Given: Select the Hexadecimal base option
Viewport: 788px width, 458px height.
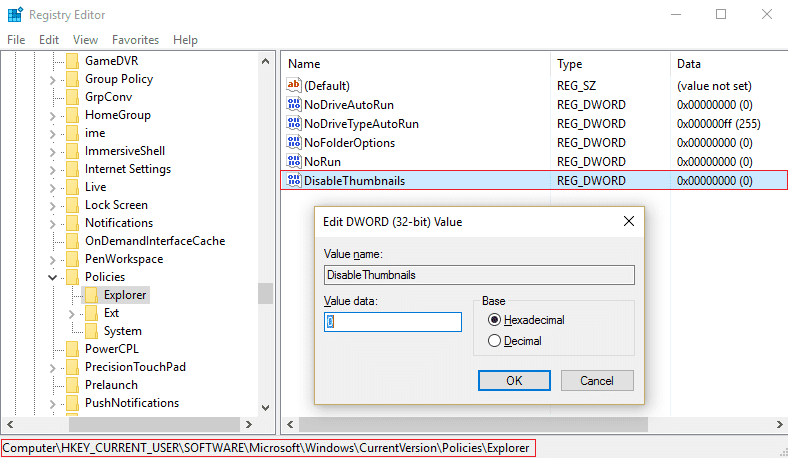Looking at the screenshot, I should [x=493, y=320].
